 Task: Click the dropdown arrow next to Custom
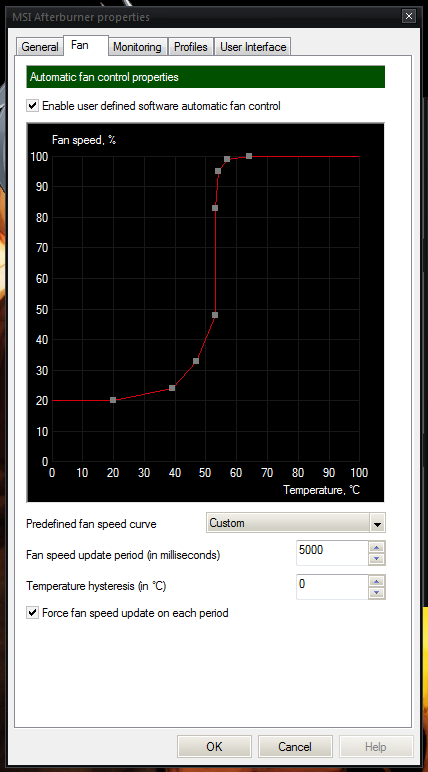pos(377,524)
